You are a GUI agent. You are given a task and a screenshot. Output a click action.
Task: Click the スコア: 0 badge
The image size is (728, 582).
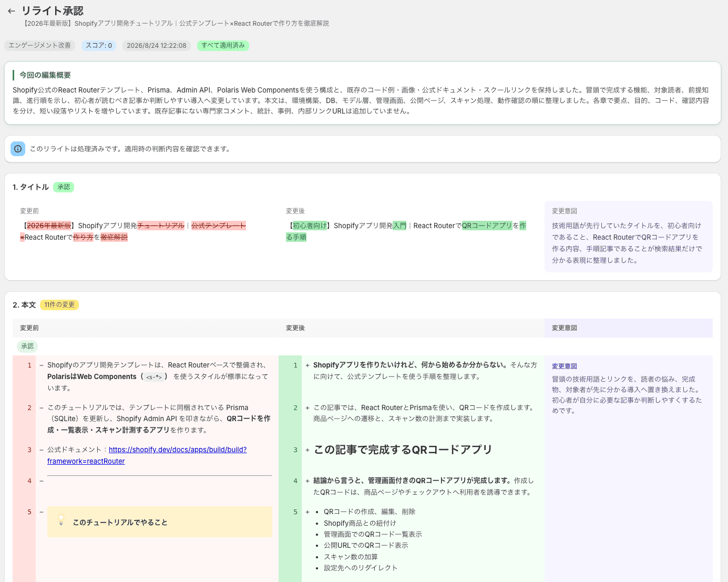pyautogui.click(x=99, y=46)
